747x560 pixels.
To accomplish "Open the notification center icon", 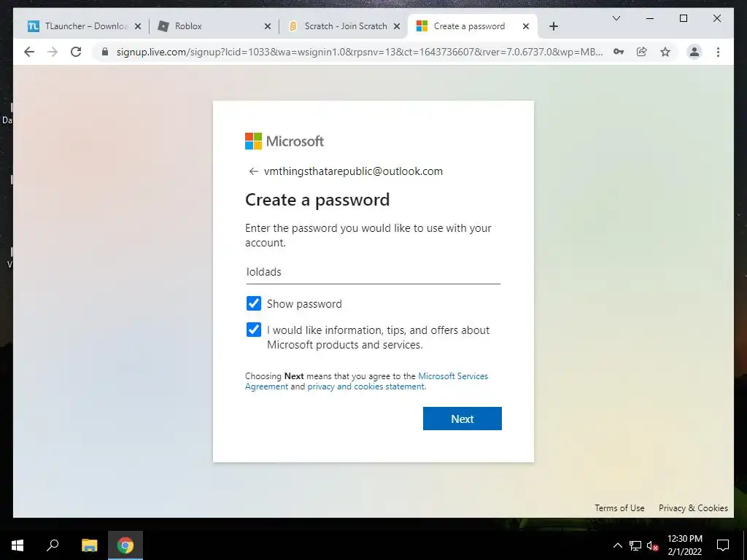I will pyautogui.click(x=723, y=545).
